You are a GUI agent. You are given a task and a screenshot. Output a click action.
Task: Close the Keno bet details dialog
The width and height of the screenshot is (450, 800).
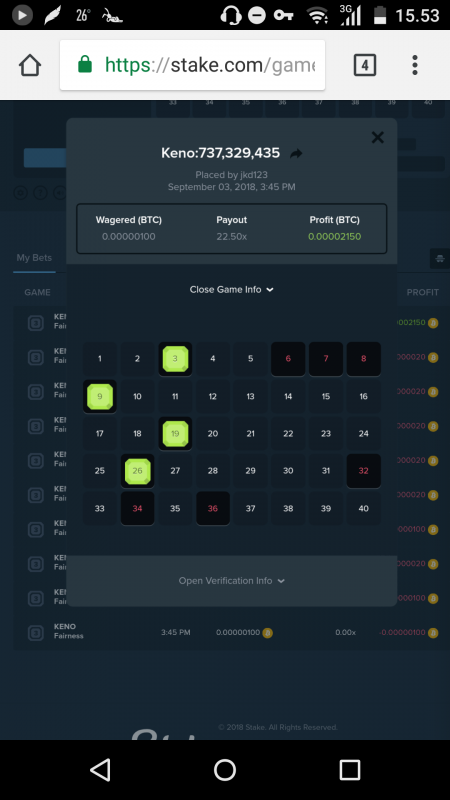[x=378, y=137]
